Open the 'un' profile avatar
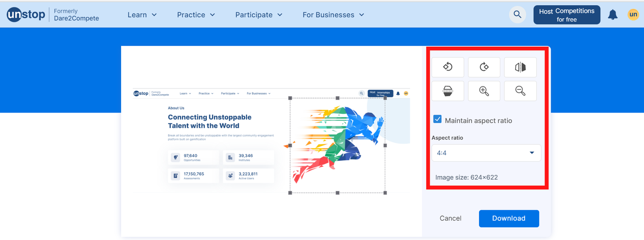Screen dimensions: 644x240 click(x=633, y=14)
